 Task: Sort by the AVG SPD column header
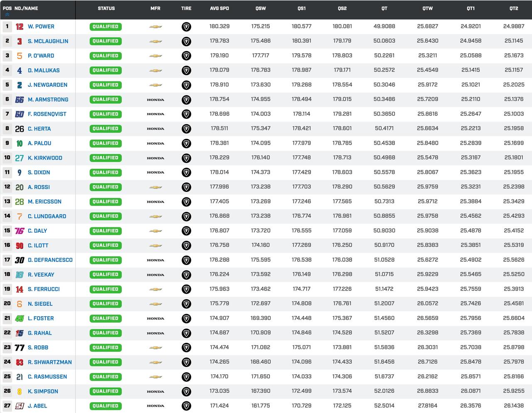point(219,8)
